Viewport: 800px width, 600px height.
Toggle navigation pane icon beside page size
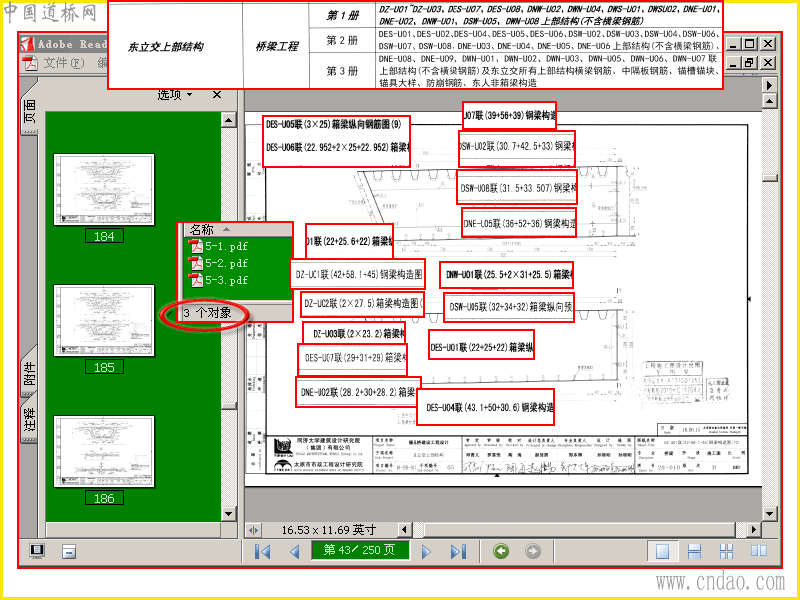tap(254, 530)
